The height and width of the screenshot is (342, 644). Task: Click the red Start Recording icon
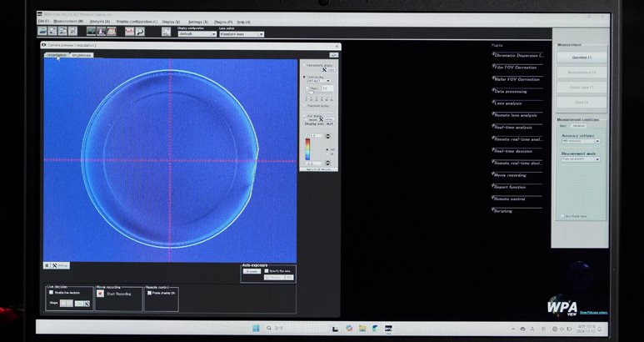(100, 294)
